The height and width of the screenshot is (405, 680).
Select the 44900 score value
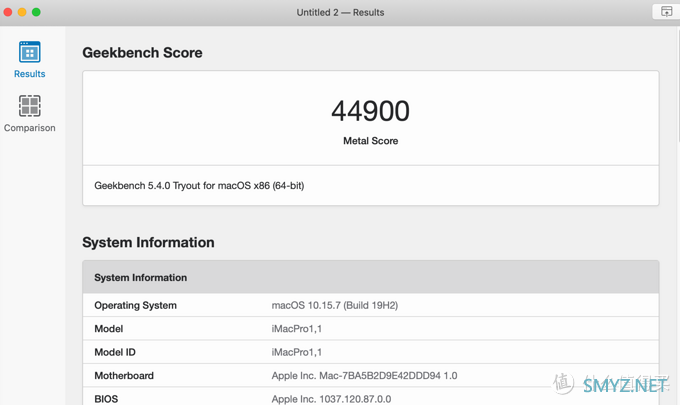tap(370, 111)
